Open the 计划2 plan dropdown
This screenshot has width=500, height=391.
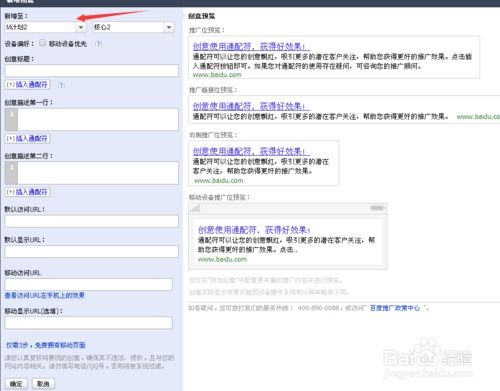click(81, 27)
